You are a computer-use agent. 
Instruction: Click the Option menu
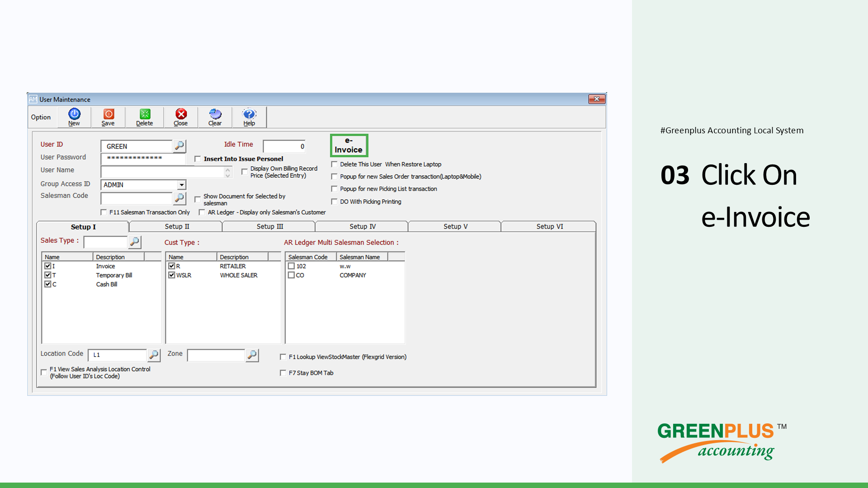(x=41, y=117)
